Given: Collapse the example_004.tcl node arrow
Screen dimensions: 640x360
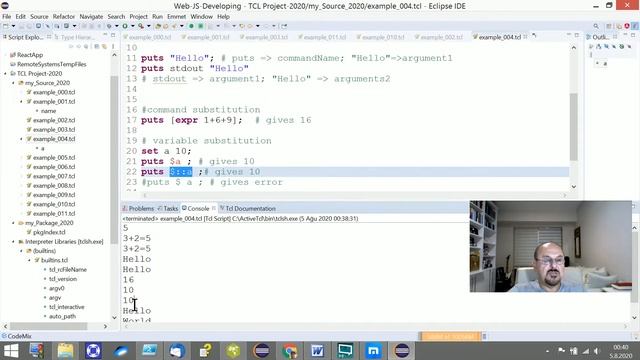Looking at the screenshot, I should 21,139.
